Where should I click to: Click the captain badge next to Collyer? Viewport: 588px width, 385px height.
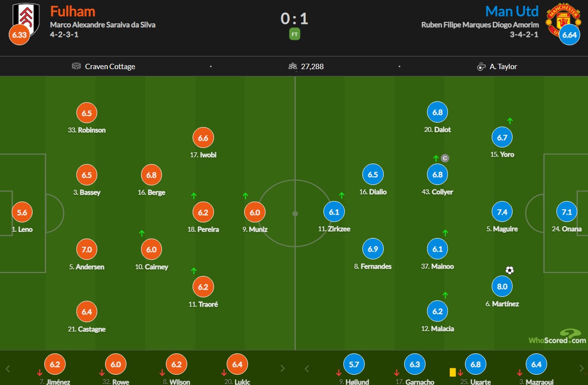click(445, 158)
